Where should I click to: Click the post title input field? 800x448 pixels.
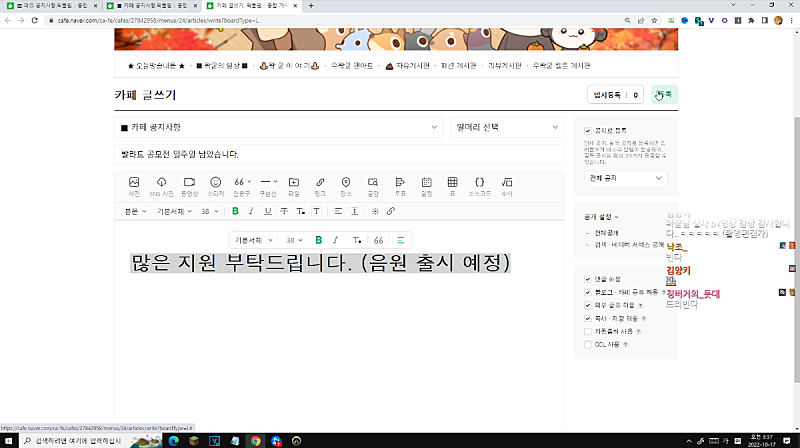click(x=340, y=154)
